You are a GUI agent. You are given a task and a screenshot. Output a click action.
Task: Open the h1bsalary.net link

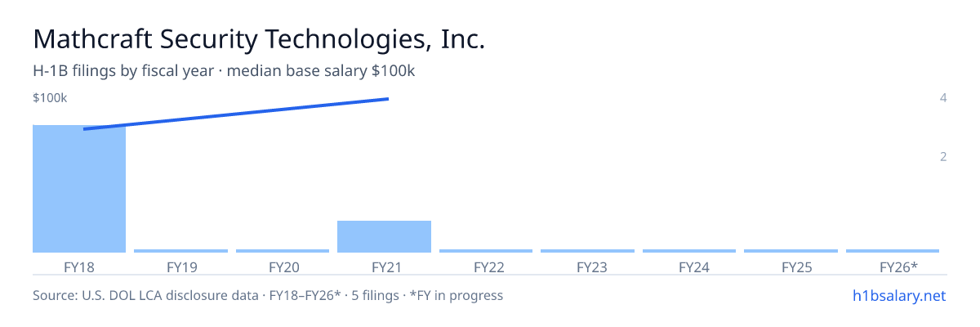898,295
